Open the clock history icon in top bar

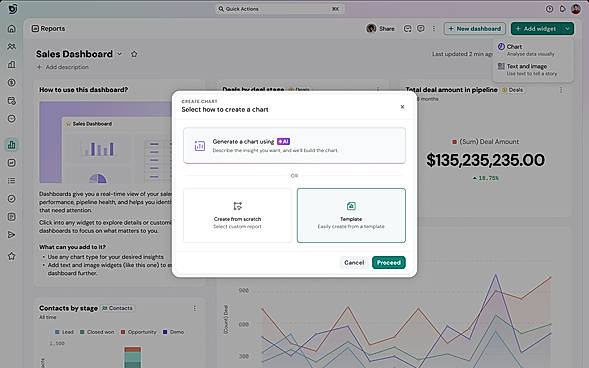(549, 9)
